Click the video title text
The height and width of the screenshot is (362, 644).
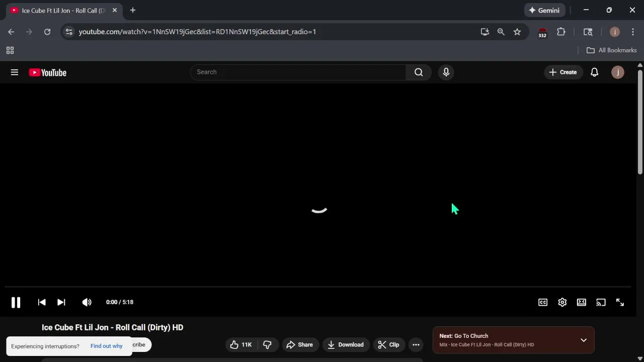click(x=112, y=327)
